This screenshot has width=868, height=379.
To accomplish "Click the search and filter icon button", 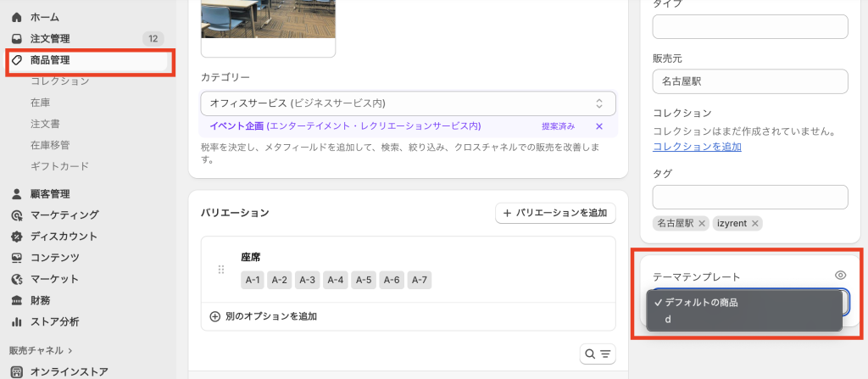I will pos(598,354).
